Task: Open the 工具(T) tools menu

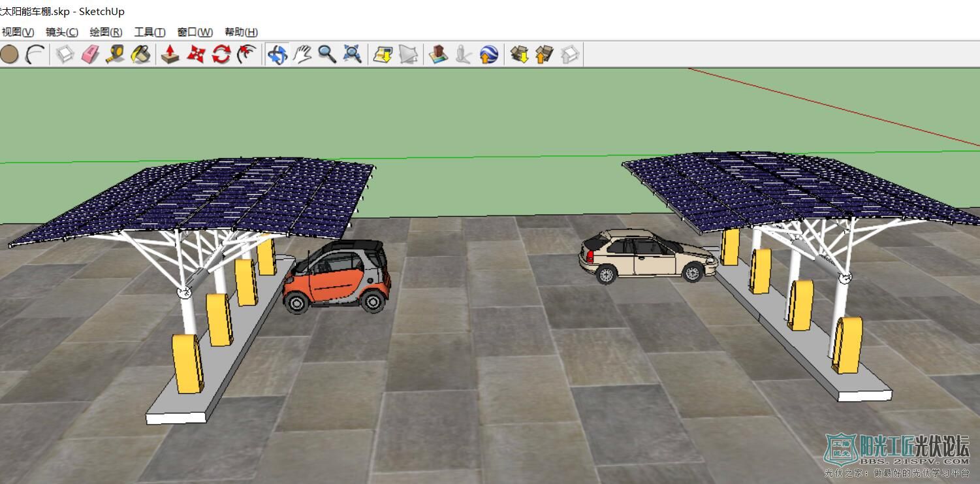Action: 150,32
